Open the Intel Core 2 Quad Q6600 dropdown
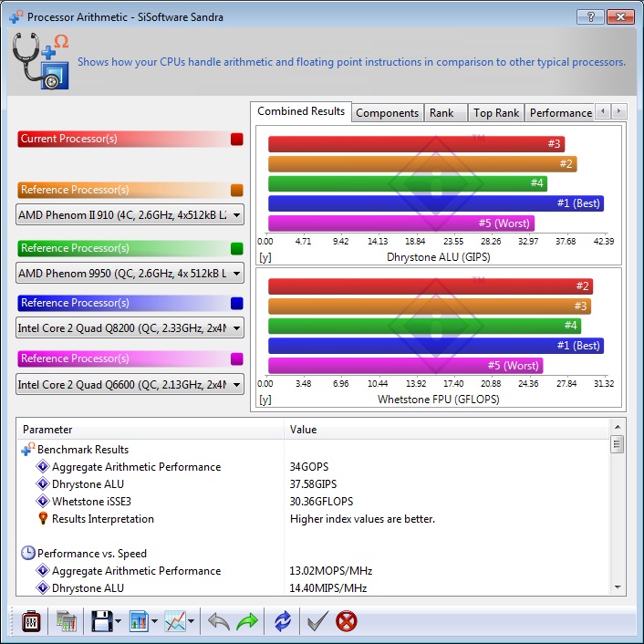644x644 pixels. (130, 384)
